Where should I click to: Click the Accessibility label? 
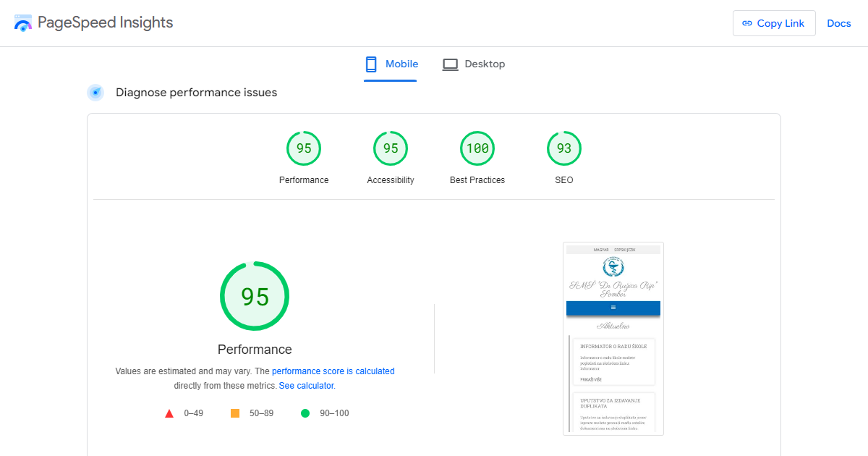pyautogui.click(x=391, y=180)
